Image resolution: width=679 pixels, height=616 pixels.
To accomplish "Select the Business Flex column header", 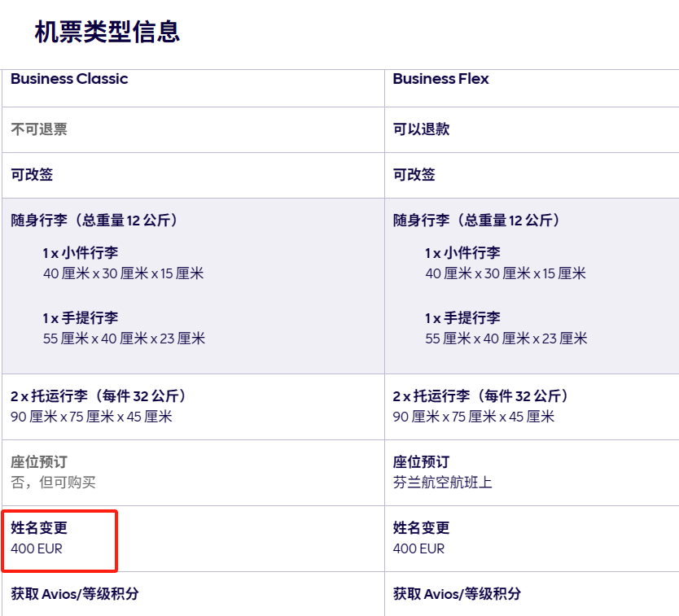I will pyautogui.click(x=440, y=79).
